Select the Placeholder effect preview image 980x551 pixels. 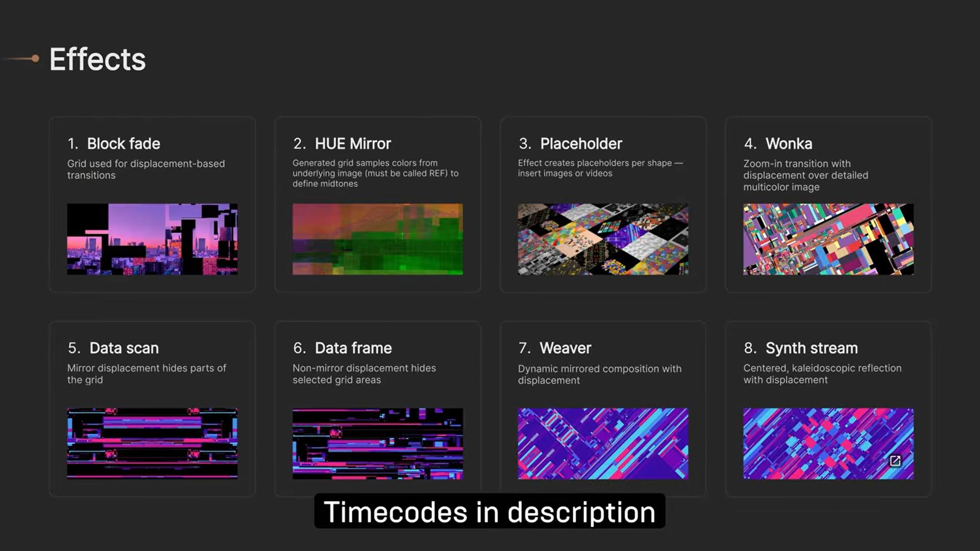click(x=603, y=239)
